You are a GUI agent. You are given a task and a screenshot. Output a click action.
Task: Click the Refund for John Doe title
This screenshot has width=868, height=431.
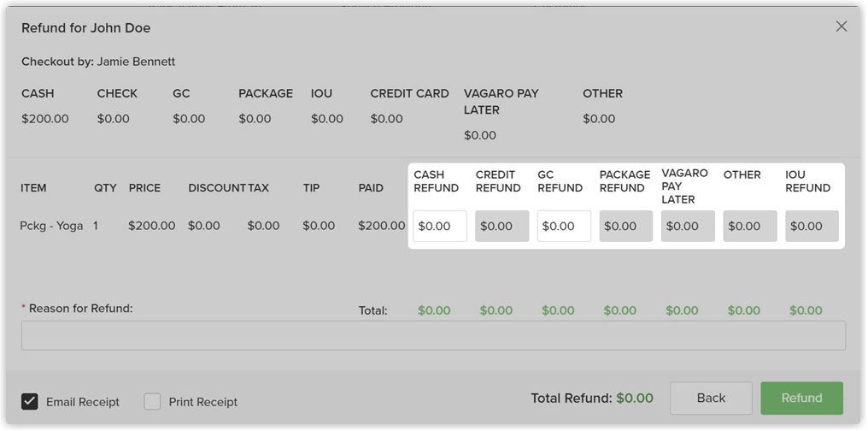pyautogui.click(x=85, y=27)
